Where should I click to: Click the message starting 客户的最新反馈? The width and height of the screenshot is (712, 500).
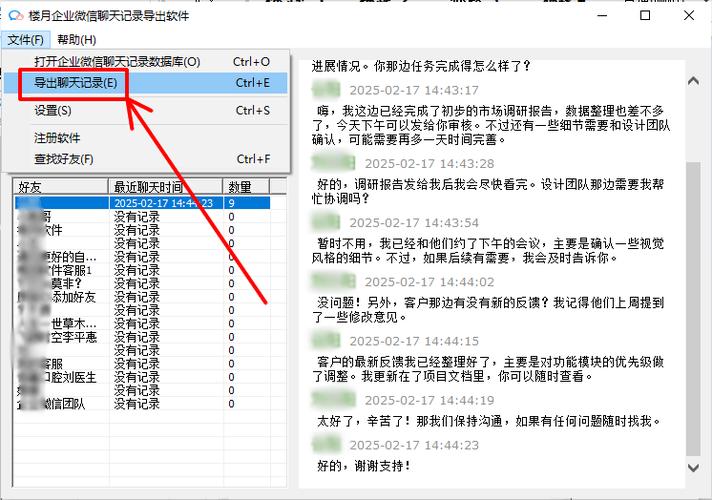[488, 369]
